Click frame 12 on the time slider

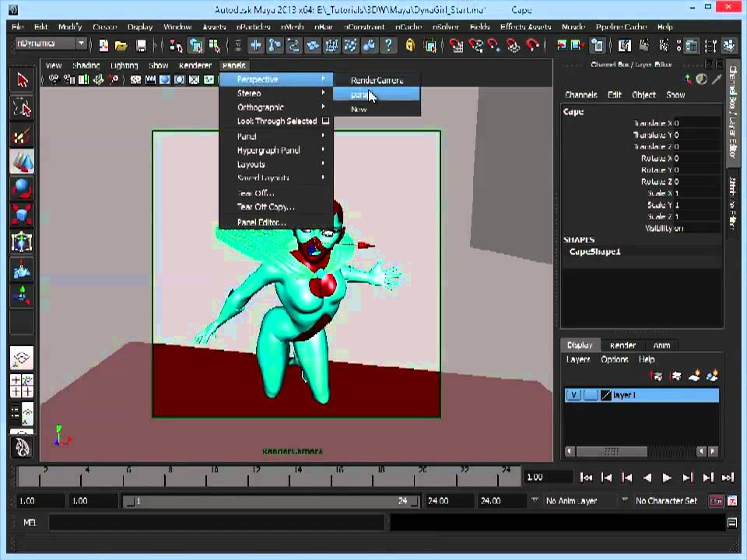[256, 476]
